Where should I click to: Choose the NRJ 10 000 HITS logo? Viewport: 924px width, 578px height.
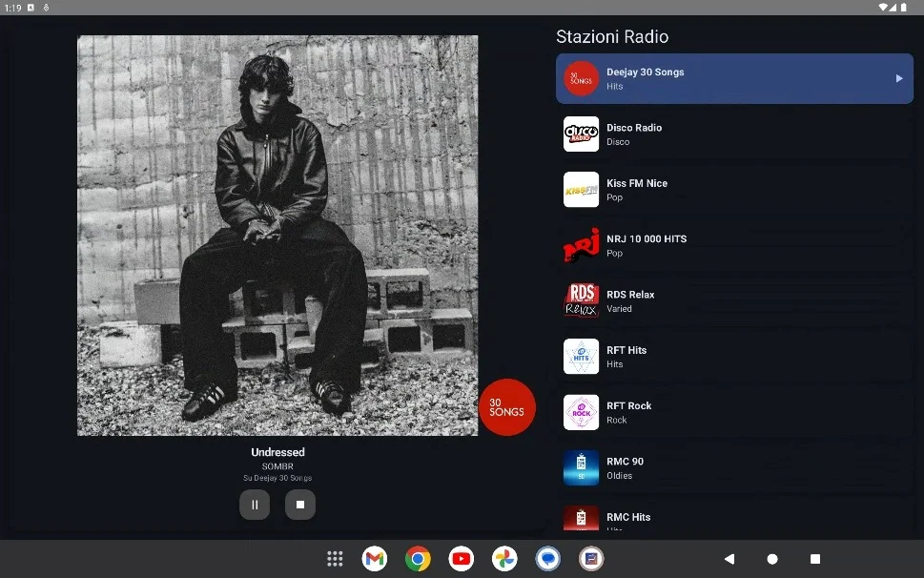[581, 245]
